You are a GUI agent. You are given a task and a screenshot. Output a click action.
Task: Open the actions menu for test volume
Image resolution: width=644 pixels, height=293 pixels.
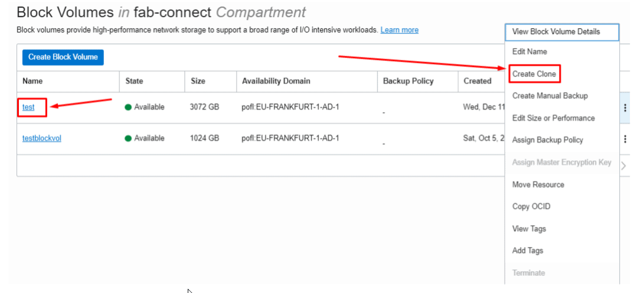click(x=625, y=107)
